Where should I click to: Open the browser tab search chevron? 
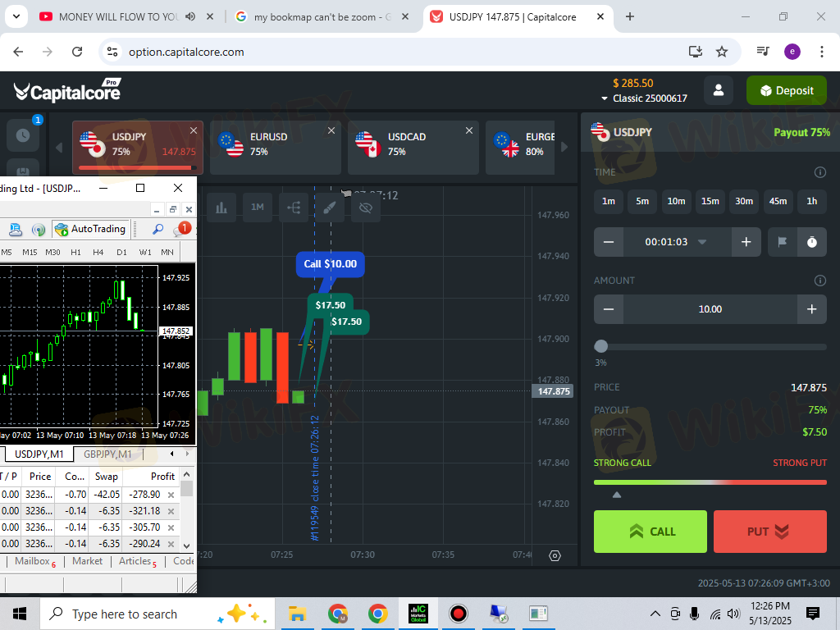[16, 16]
